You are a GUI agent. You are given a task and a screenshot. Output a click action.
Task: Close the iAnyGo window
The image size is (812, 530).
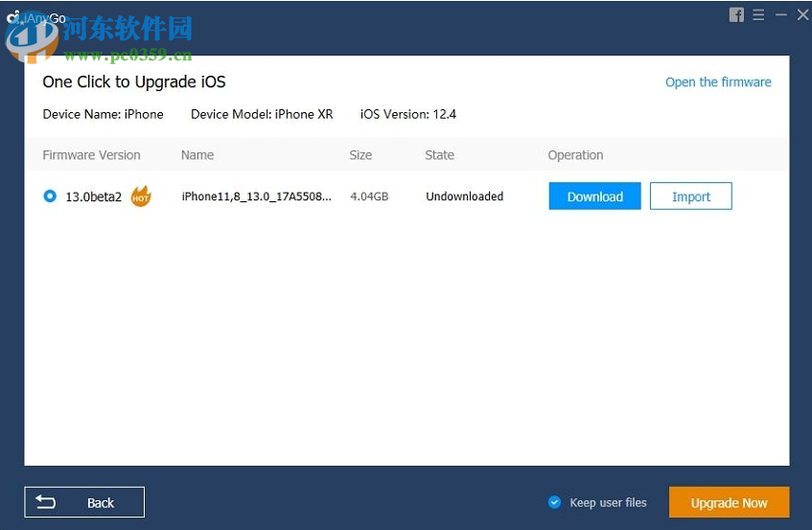(x=802, y=15)
